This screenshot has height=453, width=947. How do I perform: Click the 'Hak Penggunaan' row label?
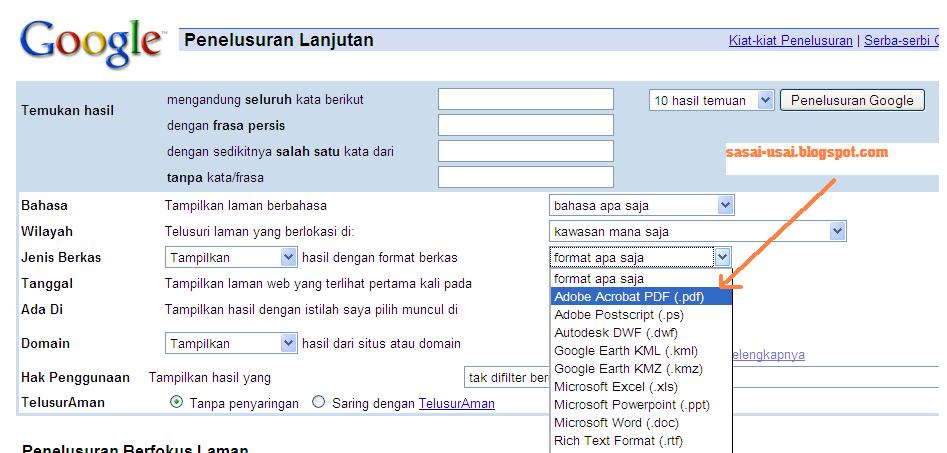(75, 378)
